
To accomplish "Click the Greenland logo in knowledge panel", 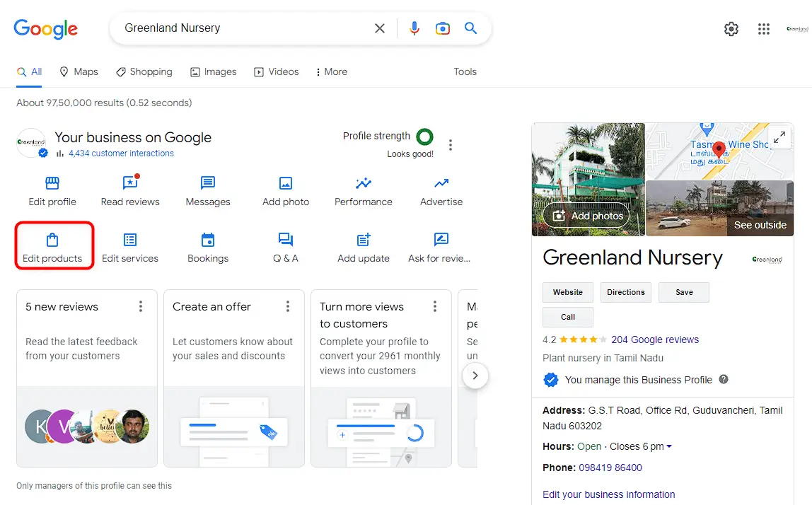I will [767, 260].
